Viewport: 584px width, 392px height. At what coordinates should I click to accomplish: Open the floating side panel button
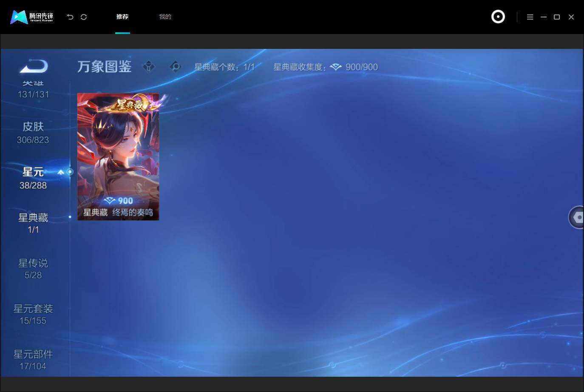tap(576, 217)
